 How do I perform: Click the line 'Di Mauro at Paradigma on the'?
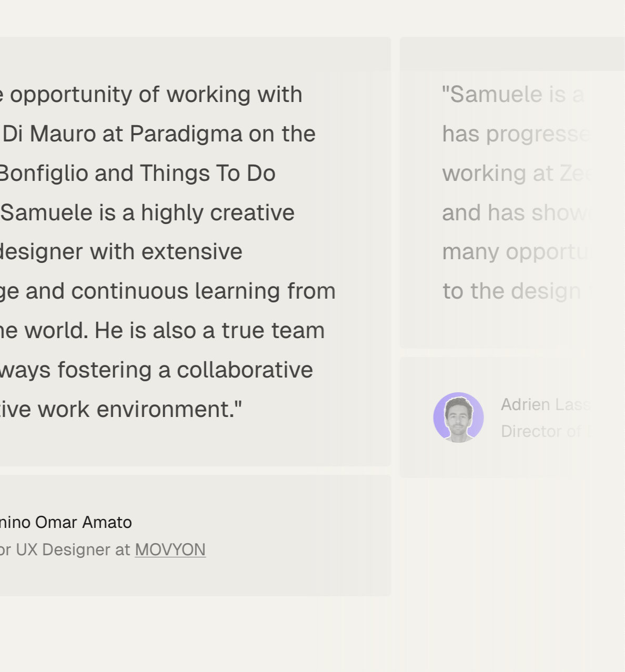pyautogui.click(x=158, y=134)
